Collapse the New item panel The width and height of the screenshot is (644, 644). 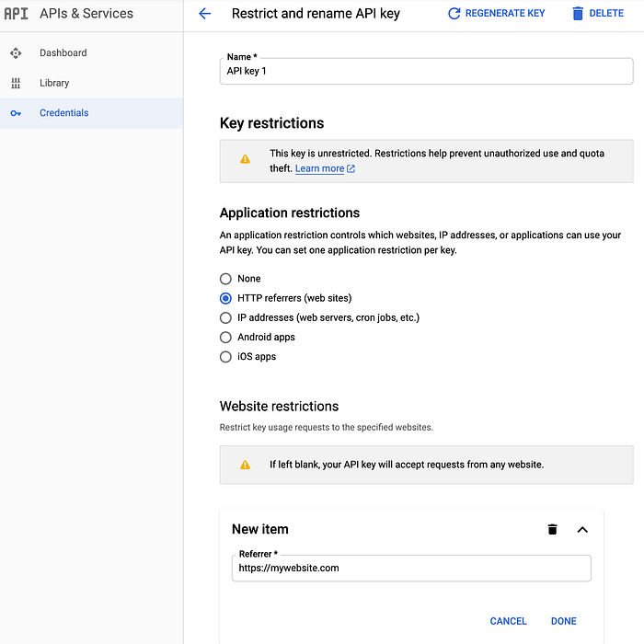[x=581, y=529]
